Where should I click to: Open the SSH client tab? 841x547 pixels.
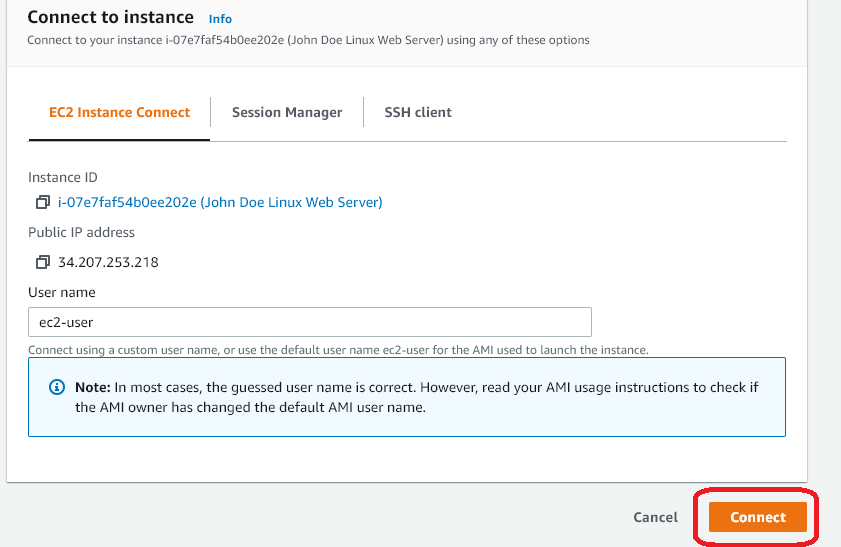(x=418, y=112)
